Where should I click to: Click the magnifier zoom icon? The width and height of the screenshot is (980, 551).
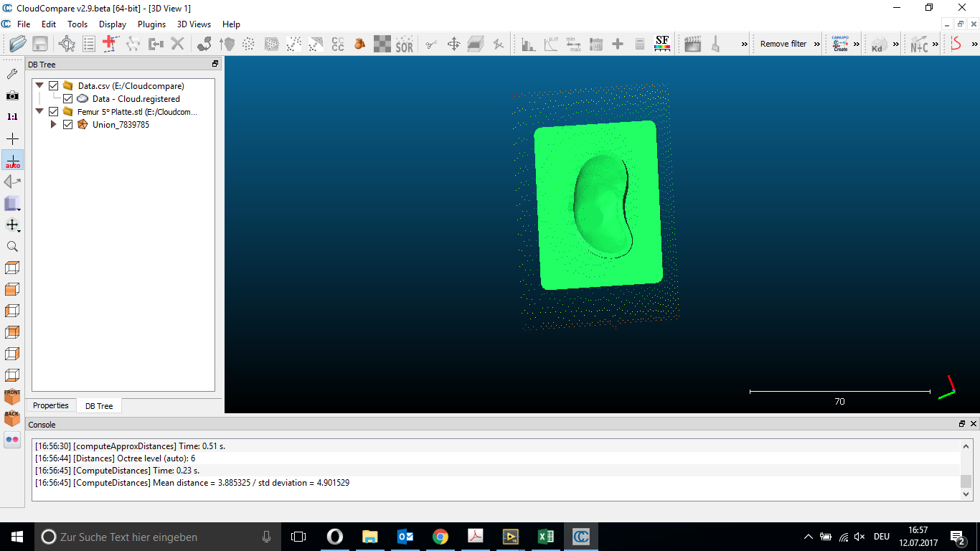pyautogui.click(x=12, y=246)
